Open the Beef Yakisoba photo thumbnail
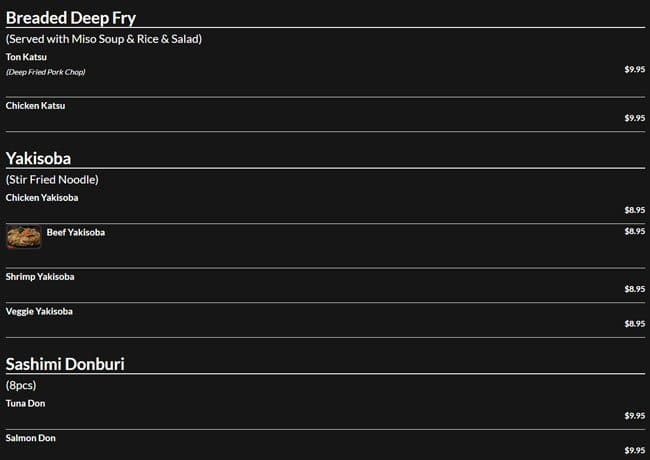This screenshot has height=460, width=650. click(23, 238)
